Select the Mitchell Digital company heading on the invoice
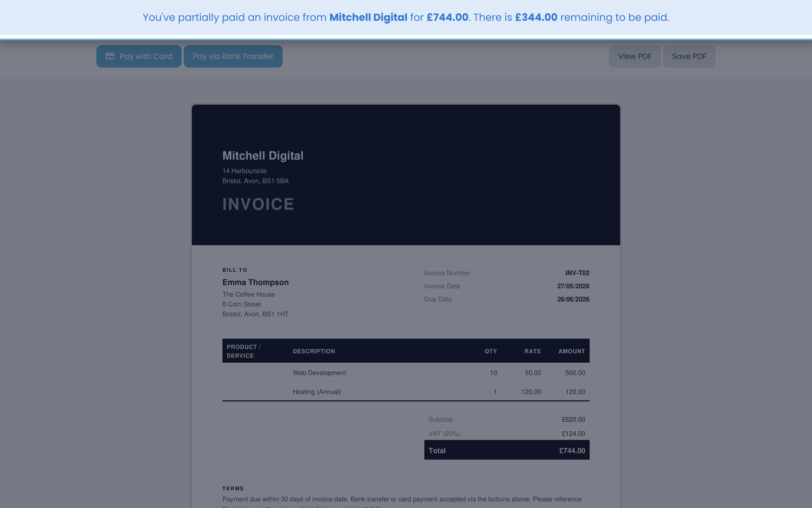Screen dimensions: 812x508 click(263, 155)
